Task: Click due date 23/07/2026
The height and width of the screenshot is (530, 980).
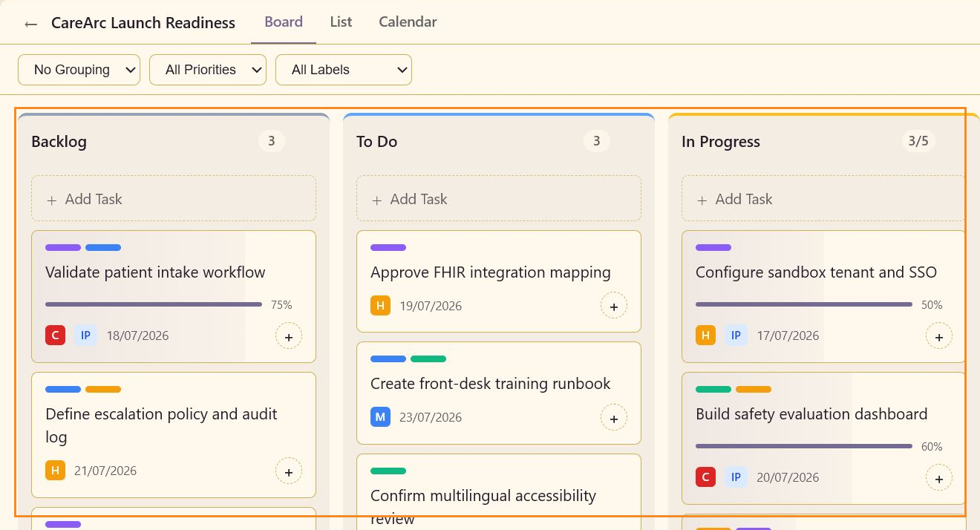Action: point(431,417)
